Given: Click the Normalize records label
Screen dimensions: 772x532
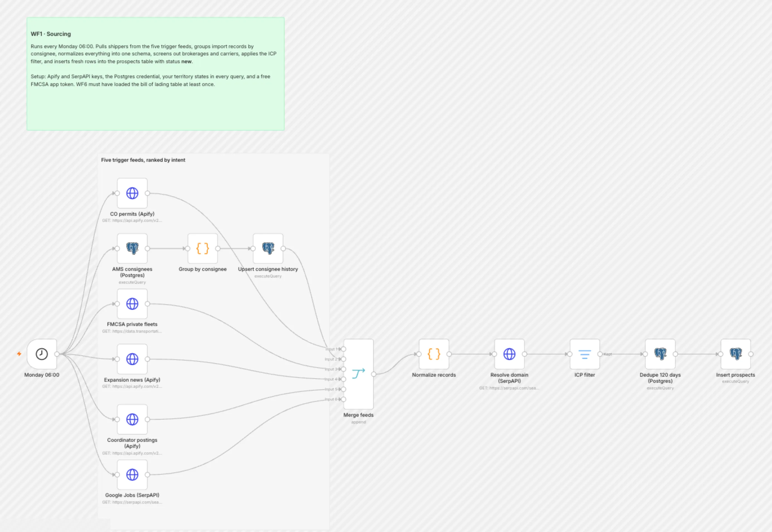Looking at the screenshot, I should (434, 375).
